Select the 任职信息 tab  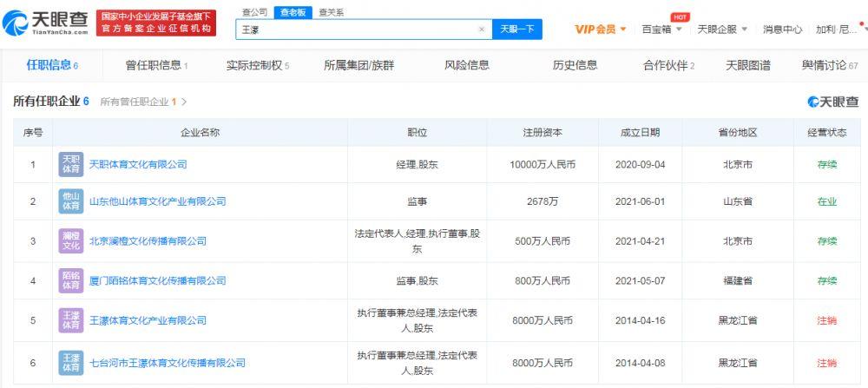click(52, 65)
